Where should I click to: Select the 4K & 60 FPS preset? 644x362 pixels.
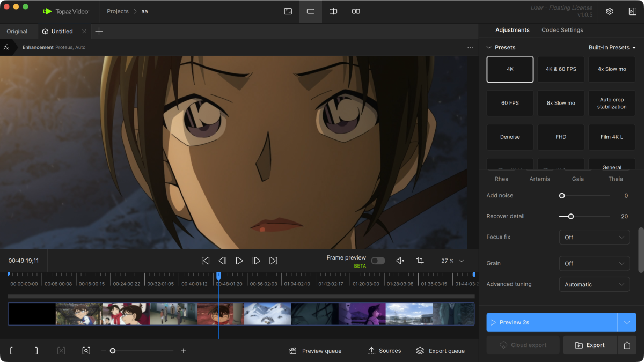click(561, 69)
